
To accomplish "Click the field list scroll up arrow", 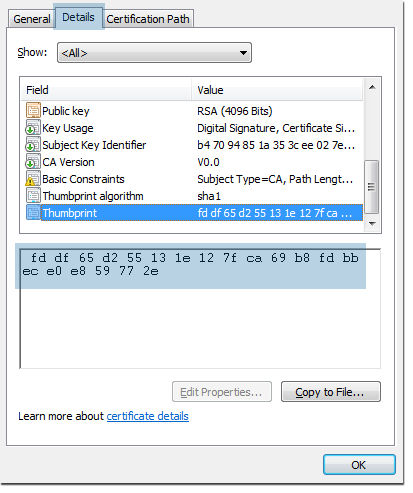I will [372, 87].
